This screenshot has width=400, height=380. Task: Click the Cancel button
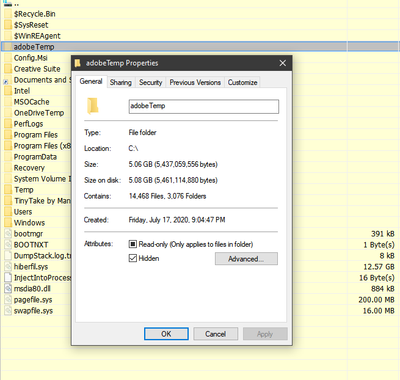click(215, 334)
